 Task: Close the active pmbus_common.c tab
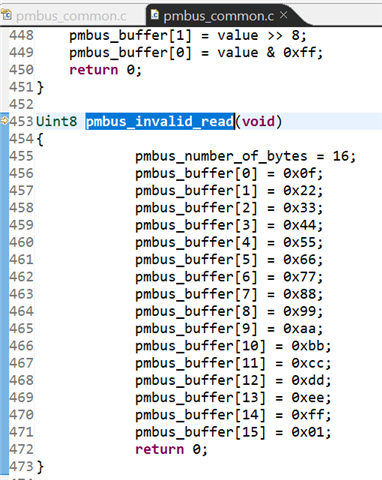284,15
